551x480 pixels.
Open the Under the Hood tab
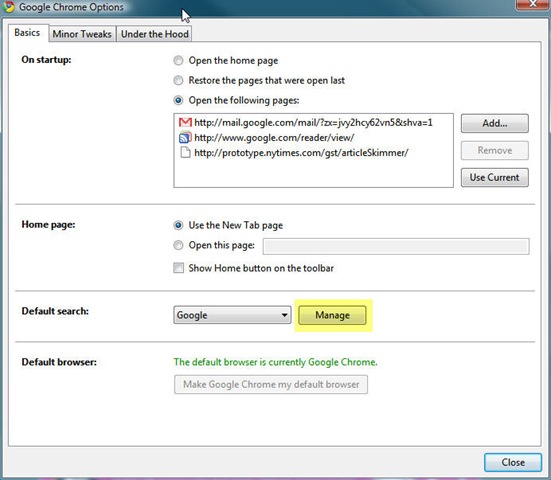pyautogui.click(x=155, y=34)
